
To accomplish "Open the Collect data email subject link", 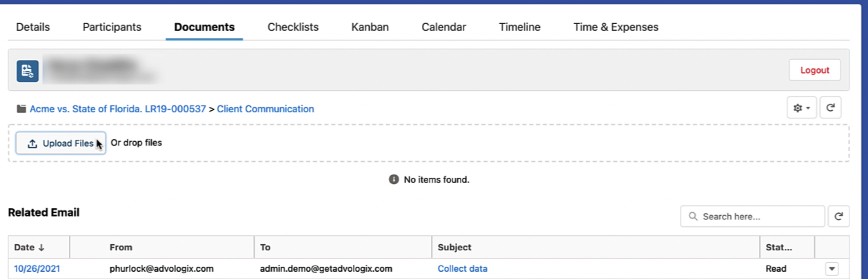I will point(462,269).
